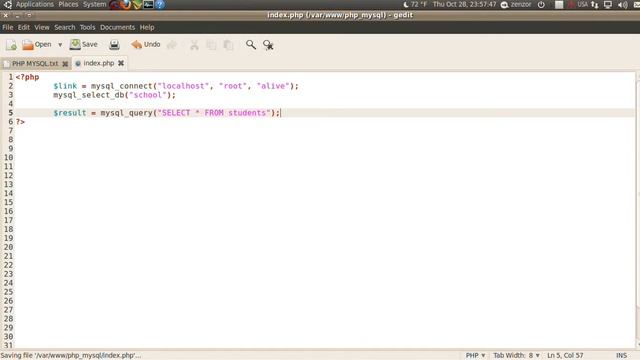Open the Edit menu
This screenshot has height=360, width=640.
(x=24, y=27)
